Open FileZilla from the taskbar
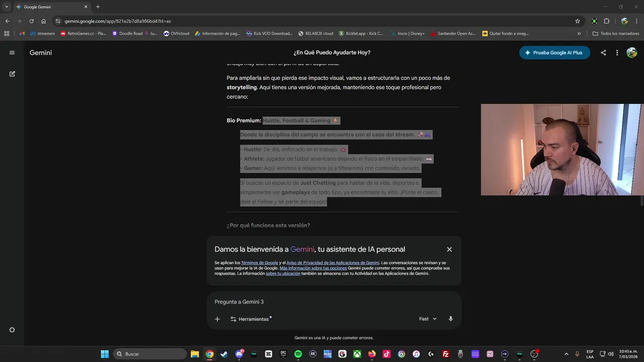The image size is (644, 362). pos(446,354)
